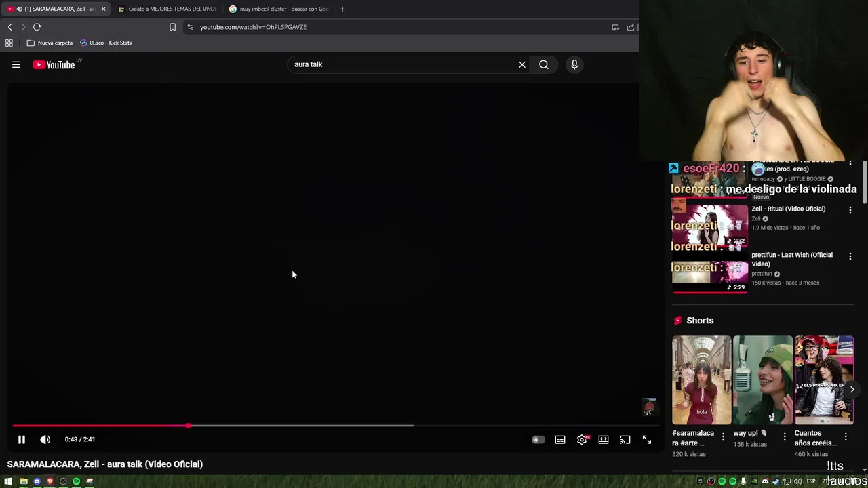Open thumbnail of Zell - Ritual video

[x=709, y=224]
